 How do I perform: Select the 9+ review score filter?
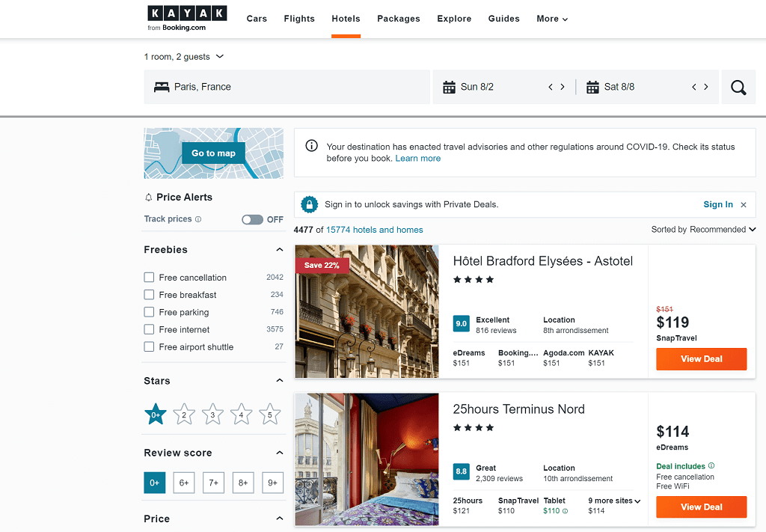[272, 483]
